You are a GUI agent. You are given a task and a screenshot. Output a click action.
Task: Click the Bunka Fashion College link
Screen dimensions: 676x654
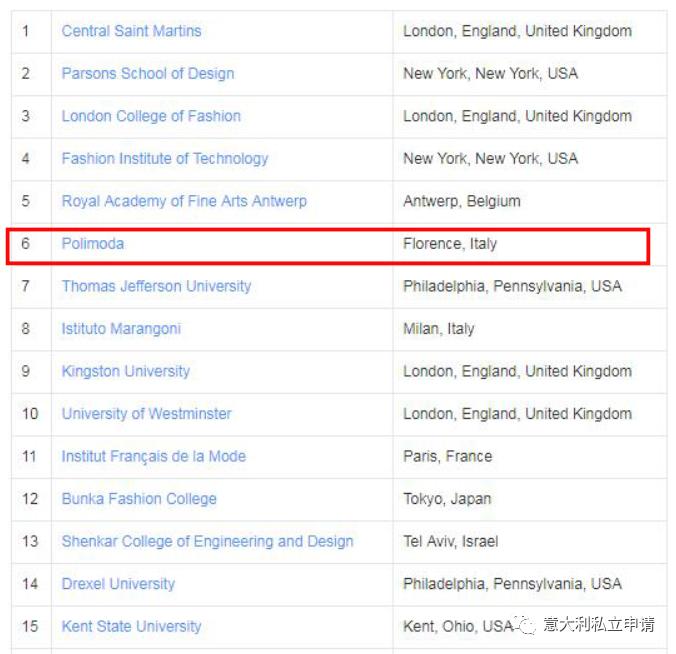pos(139,499)
